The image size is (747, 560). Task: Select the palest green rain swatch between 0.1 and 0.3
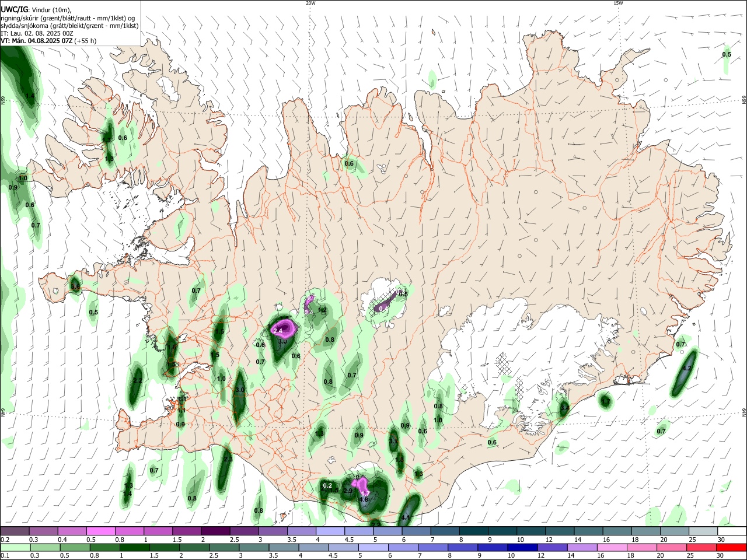[x=15, y=547]
